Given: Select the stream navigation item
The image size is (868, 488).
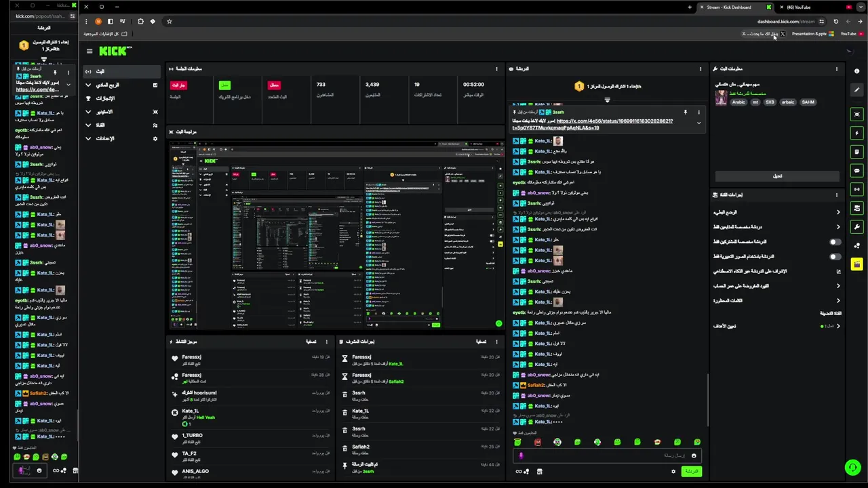Looking at the screenshot, I should click(121, 71).
